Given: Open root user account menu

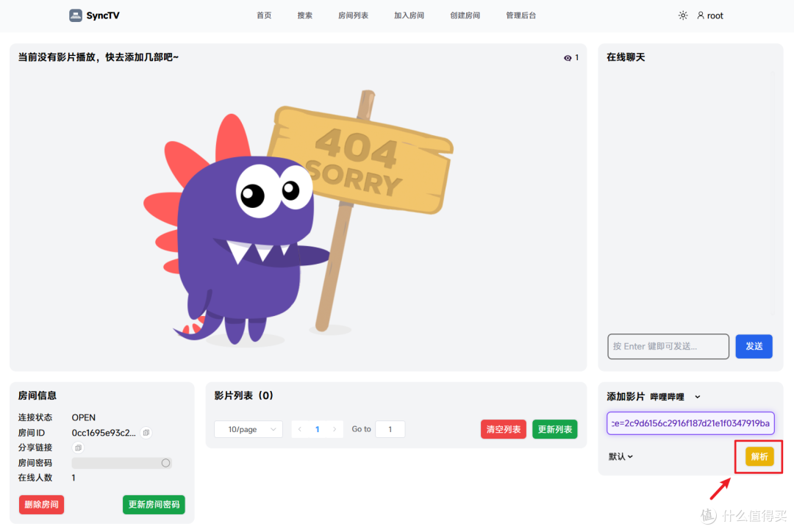Looking at the screenshot, I should 709,15.
